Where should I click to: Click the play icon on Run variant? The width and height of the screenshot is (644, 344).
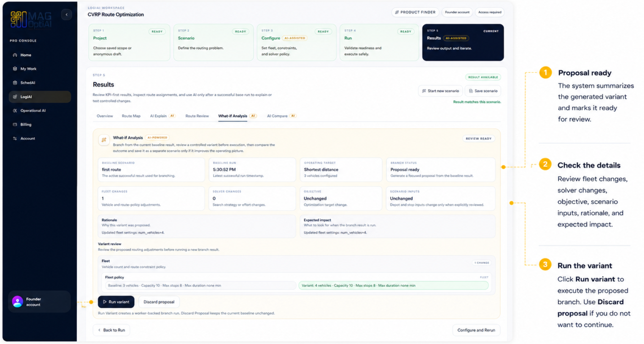point(105,302)
